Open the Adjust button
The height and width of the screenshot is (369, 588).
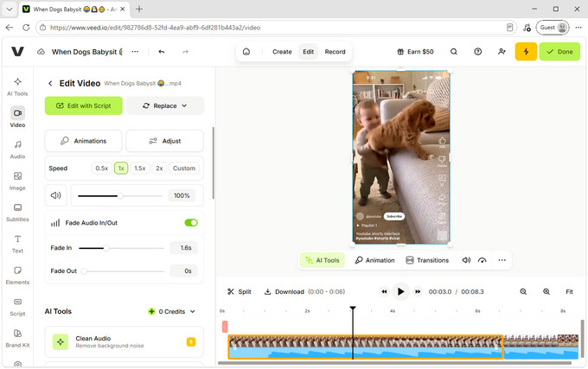[164, 141]
